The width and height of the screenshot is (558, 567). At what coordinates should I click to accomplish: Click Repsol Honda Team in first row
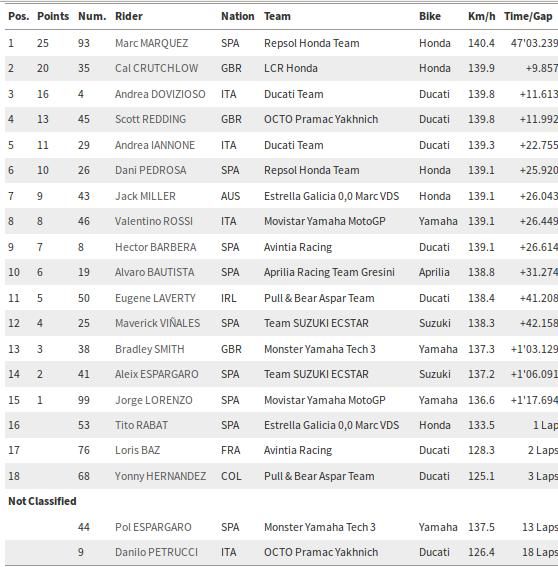point(312,43)
